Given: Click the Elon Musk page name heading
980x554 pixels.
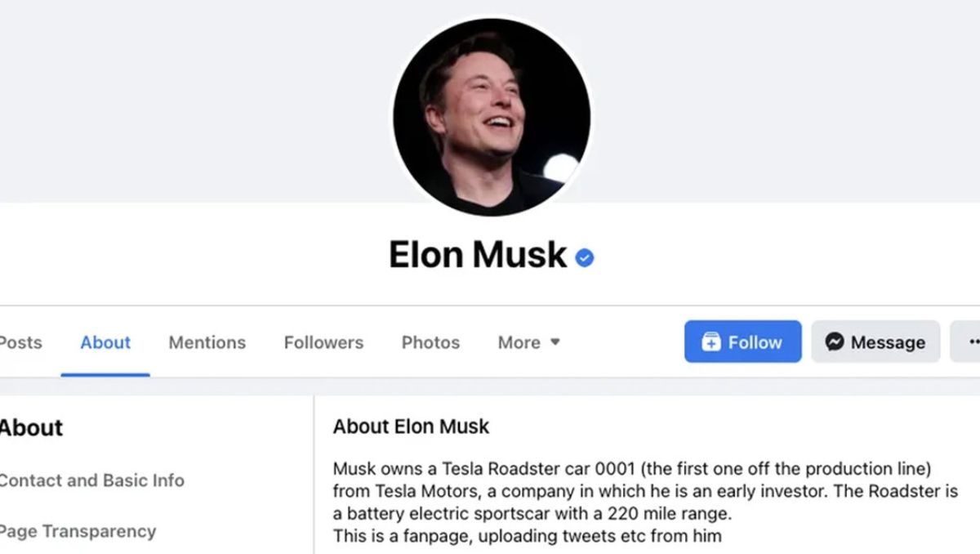Looking at the screenshot, I should click(x=478, y=255).
